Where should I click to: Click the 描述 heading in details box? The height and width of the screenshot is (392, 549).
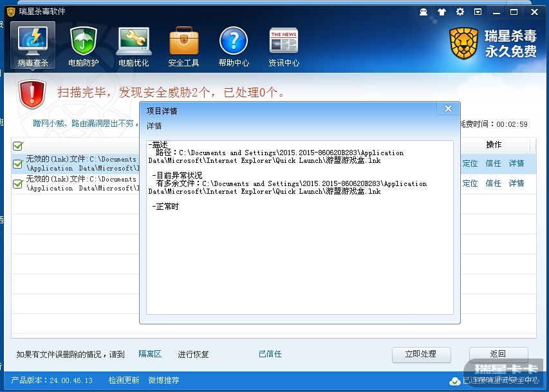(158, 145)
